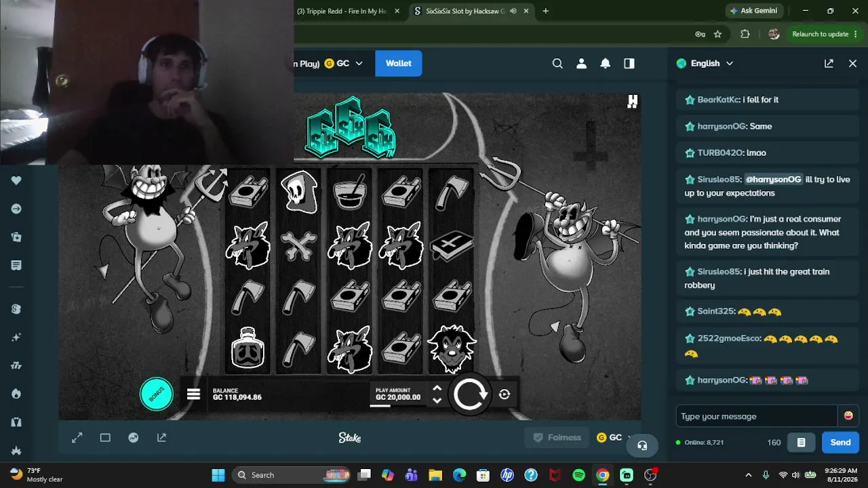The width and height of the screenshot is (868, 488).
Task: Open the dealer vest icon in sidebar
Action: (x=16, y=422)
